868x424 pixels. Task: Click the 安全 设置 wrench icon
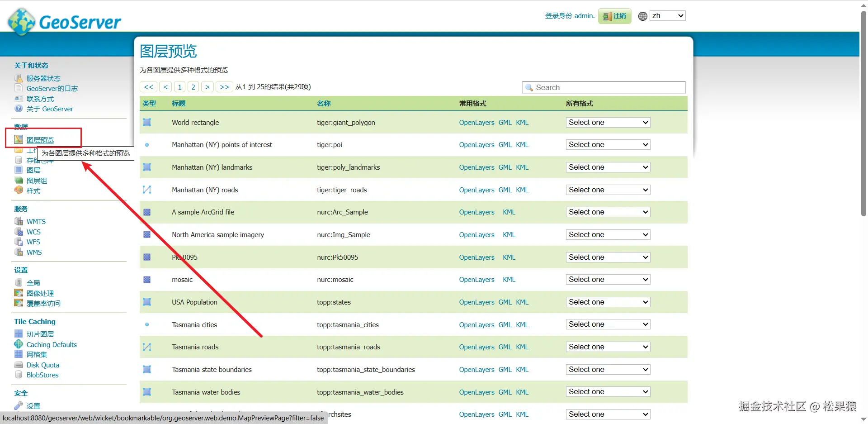pyautogui.click(x=19, y=406)
